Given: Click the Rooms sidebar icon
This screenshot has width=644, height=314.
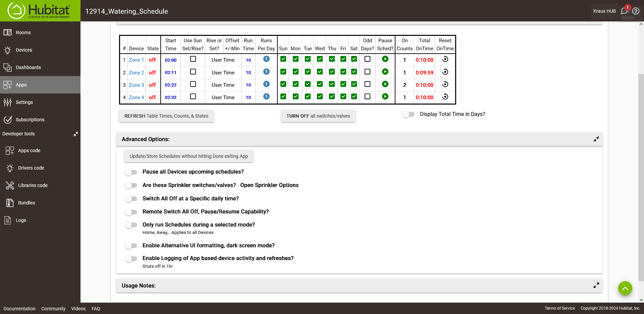Looking at the screenshot, I should [7, 33].
